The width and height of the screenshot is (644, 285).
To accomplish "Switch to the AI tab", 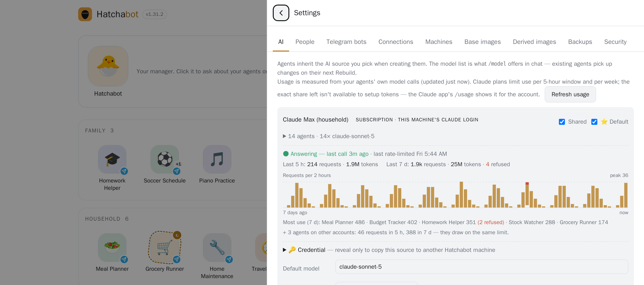I will coord(281,42).
